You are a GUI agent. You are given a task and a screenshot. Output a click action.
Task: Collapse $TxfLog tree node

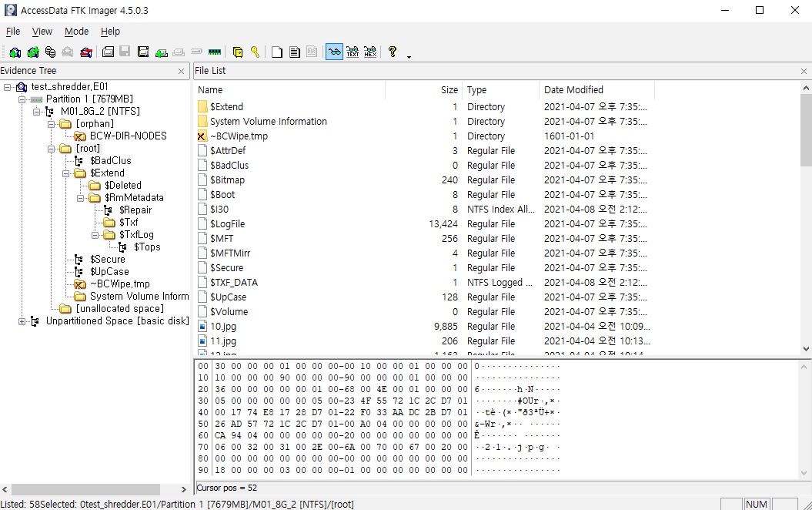click(95, 235)
